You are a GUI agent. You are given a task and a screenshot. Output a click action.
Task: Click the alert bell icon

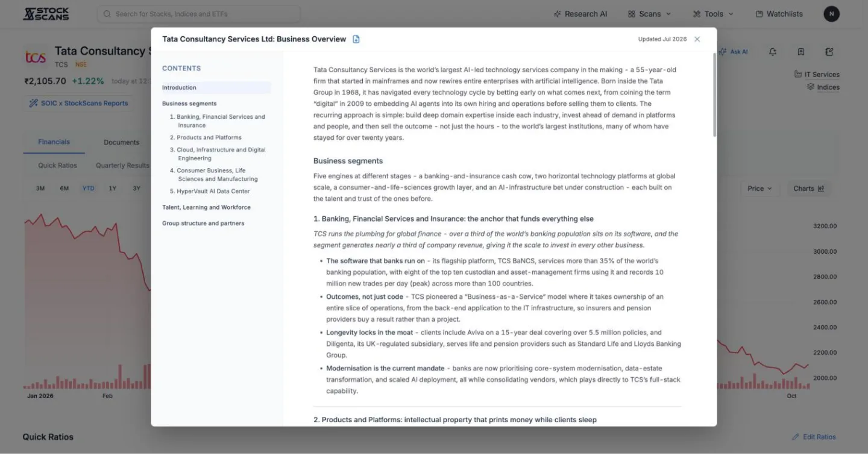[773, 52]
